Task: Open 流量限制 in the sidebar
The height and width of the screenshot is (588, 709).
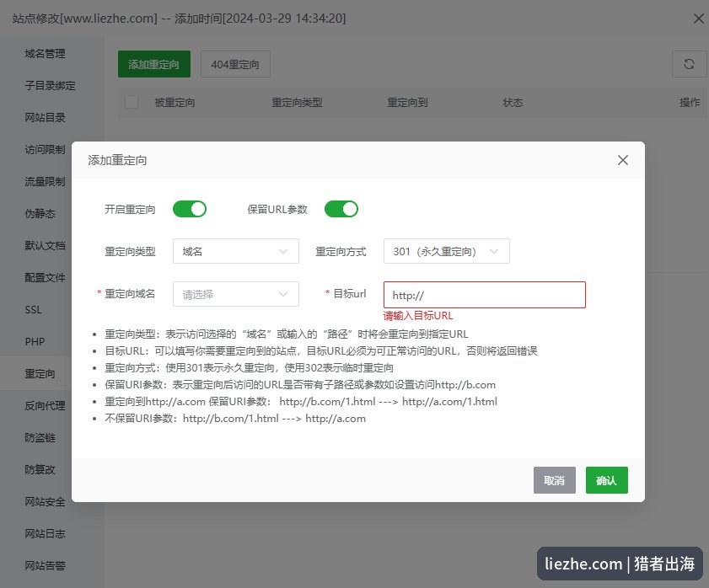Action: (x=45, y=182)
